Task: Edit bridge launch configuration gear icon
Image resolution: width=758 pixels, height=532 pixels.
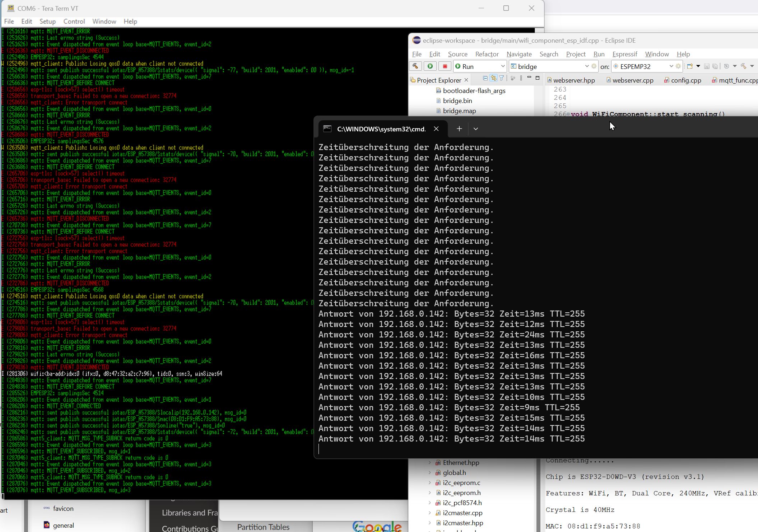Action: [594, 66]
